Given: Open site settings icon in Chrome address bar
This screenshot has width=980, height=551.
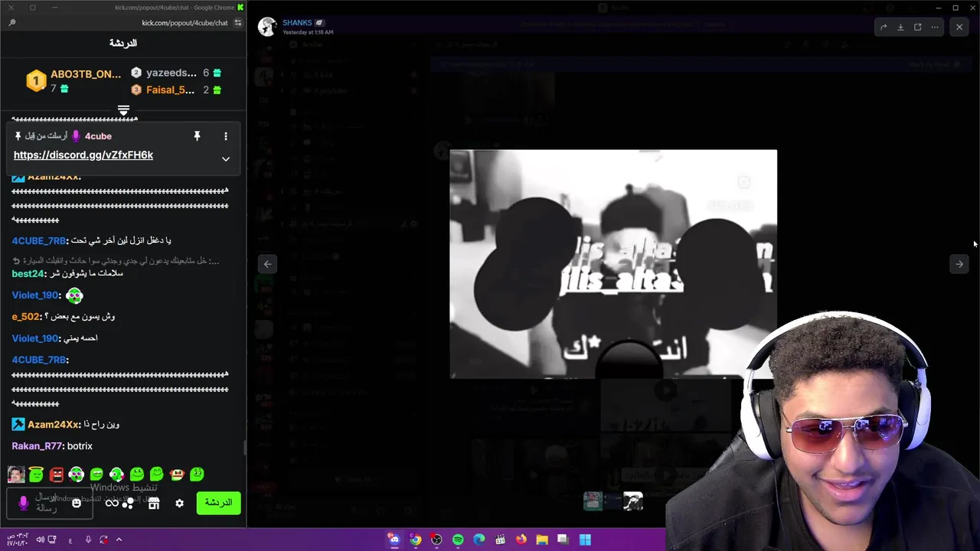Looking at the screenshot, I should coord(238,23).
